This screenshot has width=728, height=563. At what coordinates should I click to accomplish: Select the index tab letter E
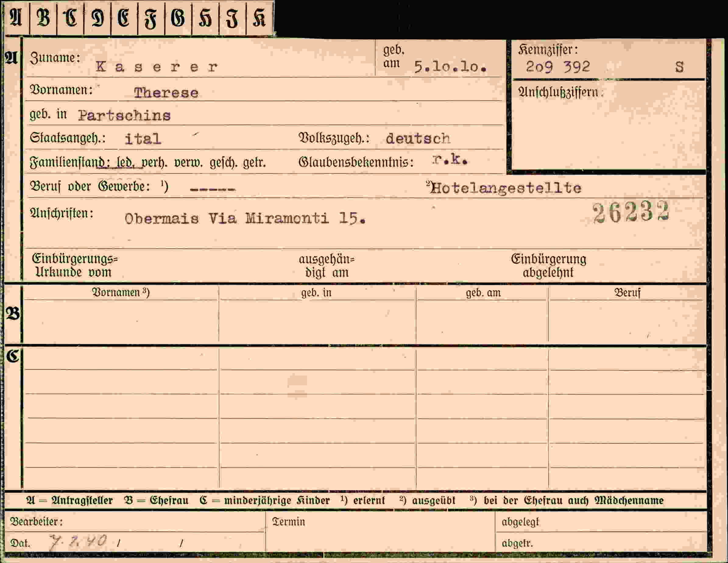click(124, 18)
